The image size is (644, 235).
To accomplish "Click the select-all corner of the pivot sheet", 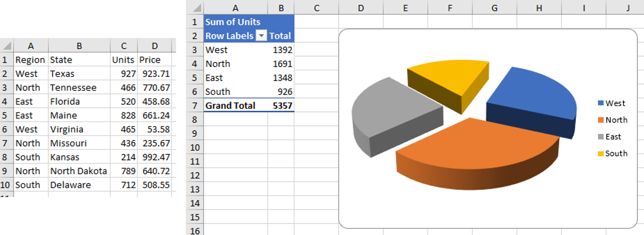I will [195, 8].
